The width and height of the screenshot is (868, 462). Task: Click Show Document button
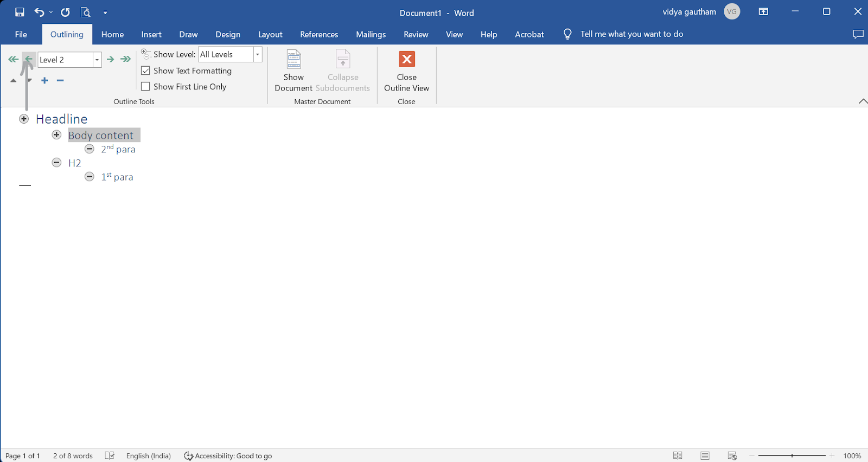293,70
